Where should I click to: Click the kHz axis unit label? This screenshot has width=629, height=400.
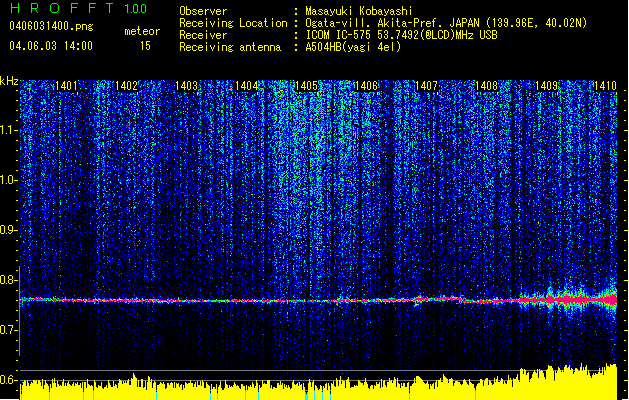tap(9, 81)
